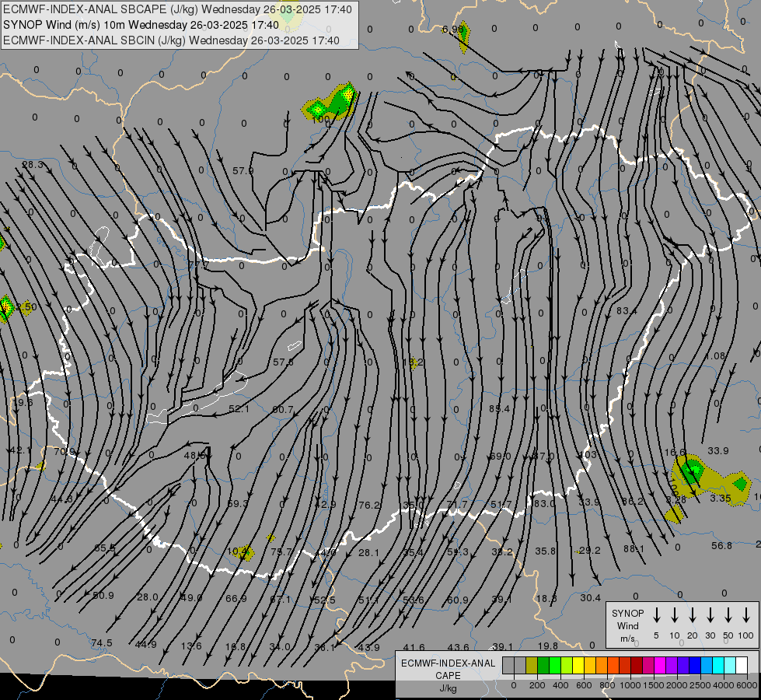Click the 71.7 map value
761x700 pixels.
pos(457,504)
